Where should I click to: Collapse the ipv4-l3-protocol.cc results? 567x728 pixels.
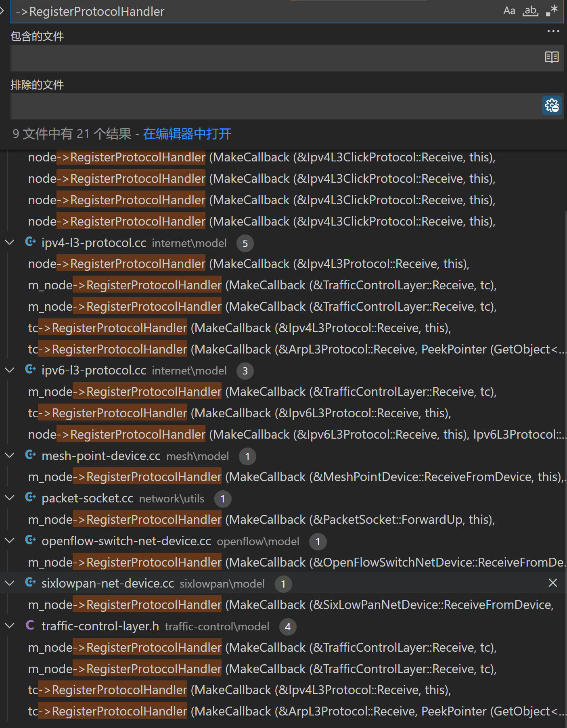[9, 243]
